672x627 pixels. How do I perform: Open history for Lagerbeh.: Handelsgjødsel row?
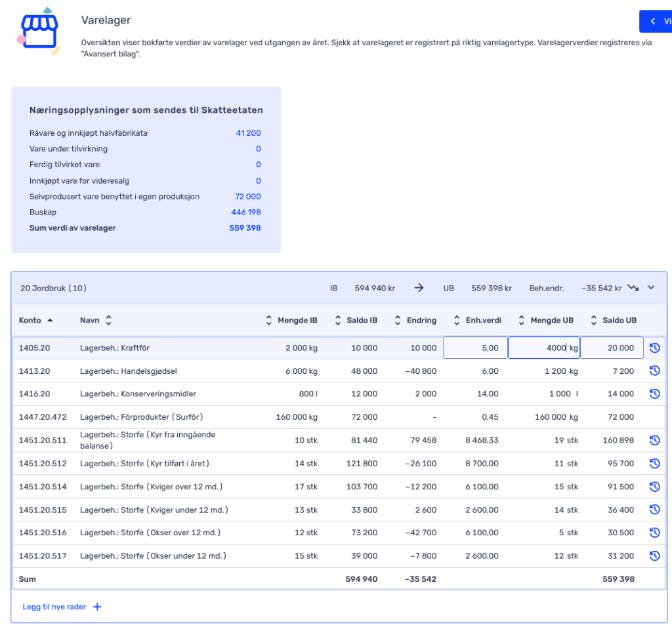pos(654,371)
